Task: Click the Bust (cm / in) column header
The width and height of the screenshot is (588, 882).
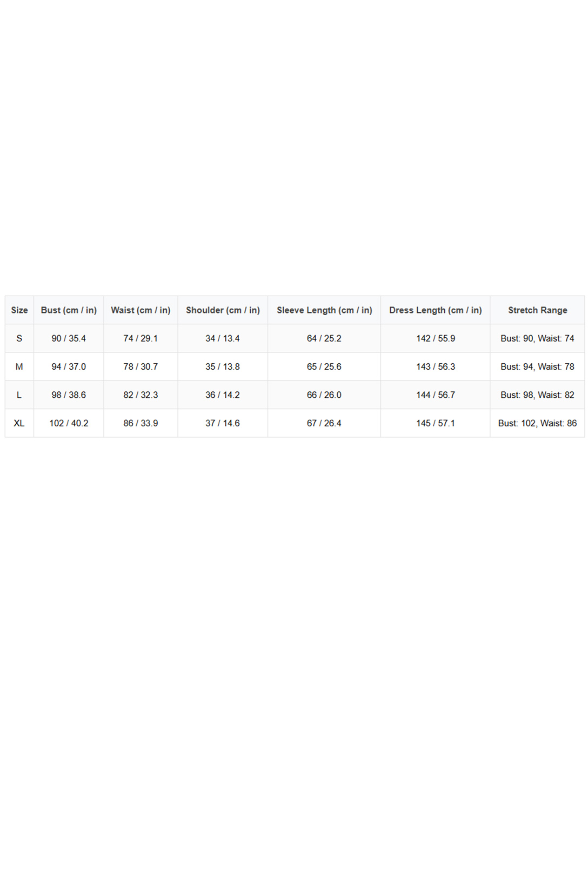Action: [69, 310]
